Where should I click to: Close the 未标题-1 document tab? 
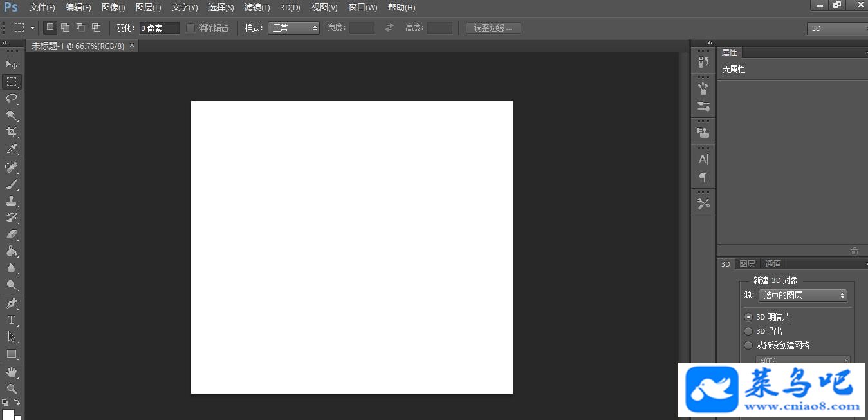click(132, 46)
